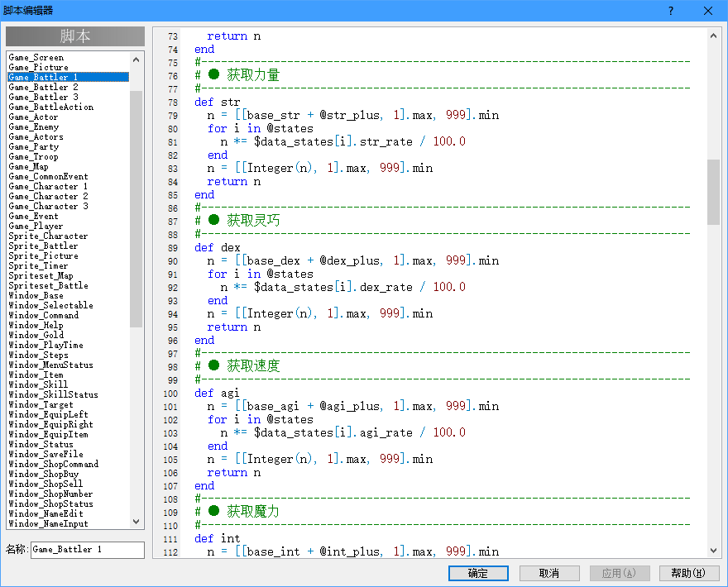Click the 获取力量 comment line
Image resolution: width=728 pixels, height=587 pixels.
pyautogui.click(x=237, y=75)
